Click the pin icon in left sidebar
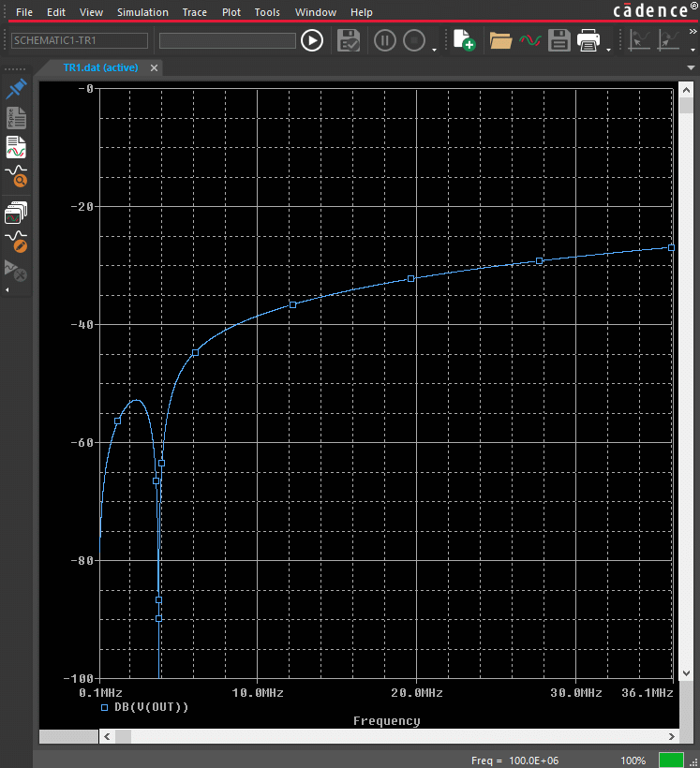 (16, 89)
